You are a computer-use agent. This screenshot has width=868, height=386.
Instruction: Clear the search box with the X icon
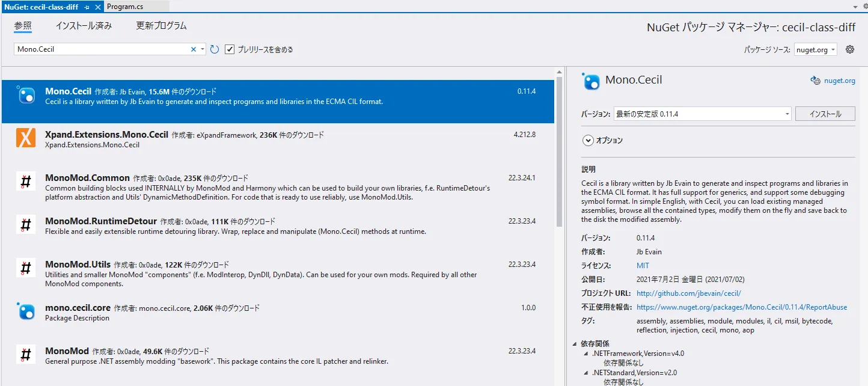[194, 49]
